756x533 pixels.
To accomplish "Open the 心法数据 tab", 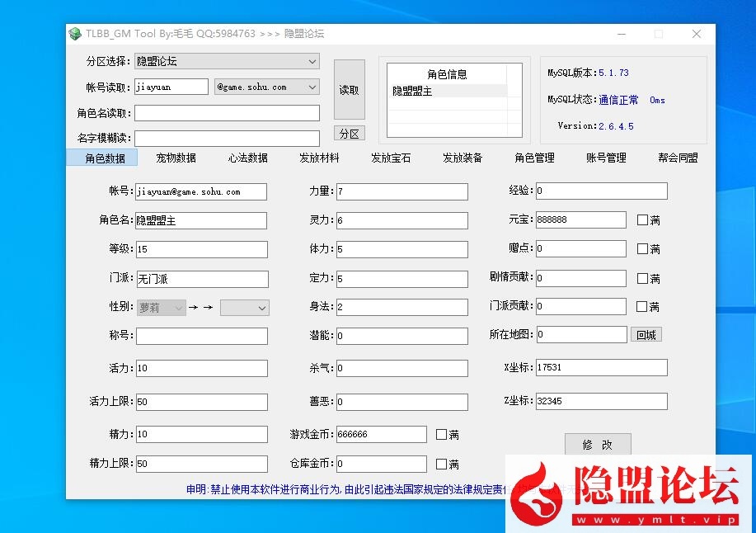I will pyautogui.click(x=247, y=158).
